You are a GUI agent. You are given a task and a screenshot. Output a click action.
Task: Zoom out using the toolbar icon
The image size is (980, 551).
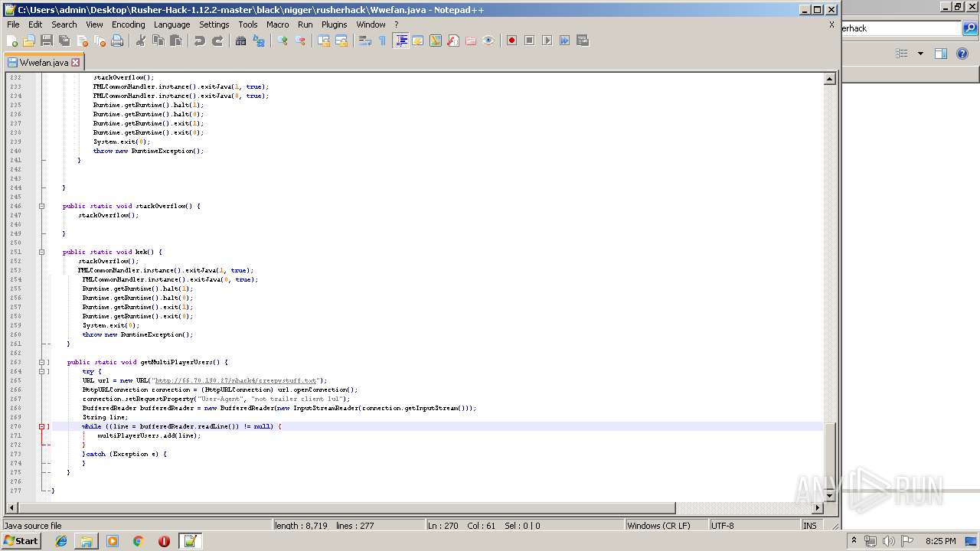300,41
